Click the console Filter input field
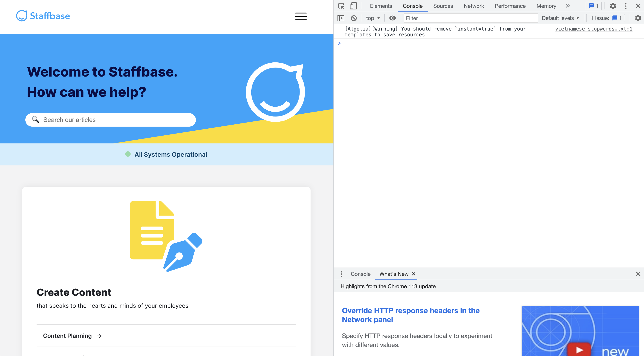Screen dimensions: 644x356 click(471, 18)
